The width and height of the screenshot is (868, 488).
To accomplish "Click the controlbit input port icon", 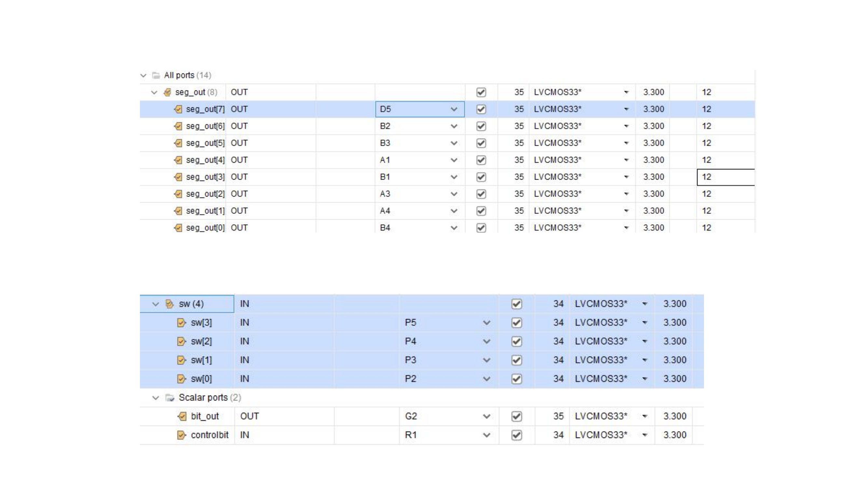I will (x=181, y=435).
